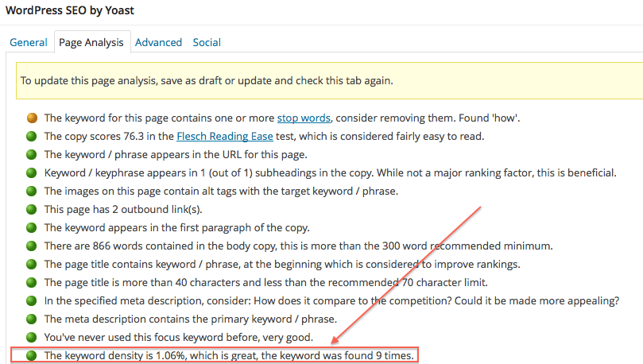The height and width of the screenshot is (364, 643).
Task: Select 'The page title contains keyword / phrase' text
Action: tap(141, 265)
